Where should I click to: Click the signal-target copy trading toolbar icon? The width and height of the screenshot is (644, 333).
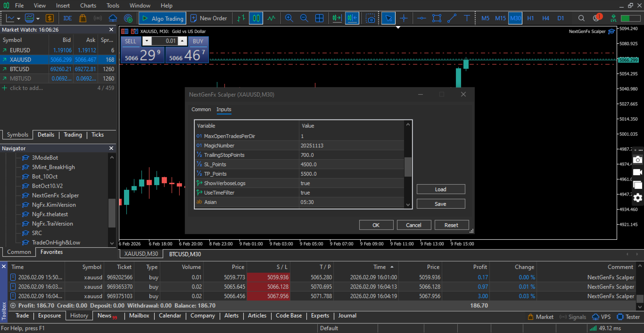pyautogui.click(x=128, y=18)
